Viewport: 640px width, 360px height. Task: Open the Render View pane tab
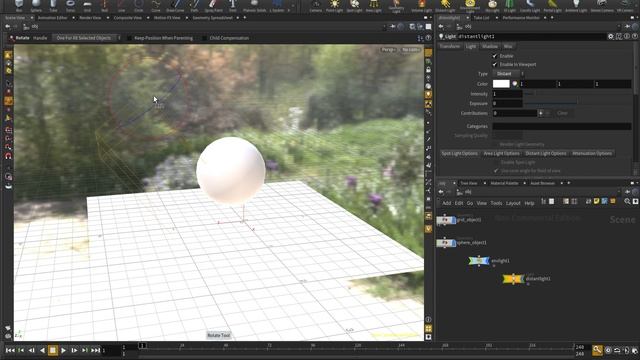(x=90, y=18)
